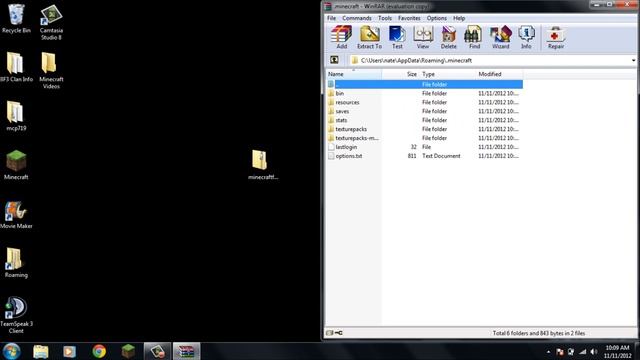Open the File menu
This screenshot has height=360, width=640.
pos(331,18)
